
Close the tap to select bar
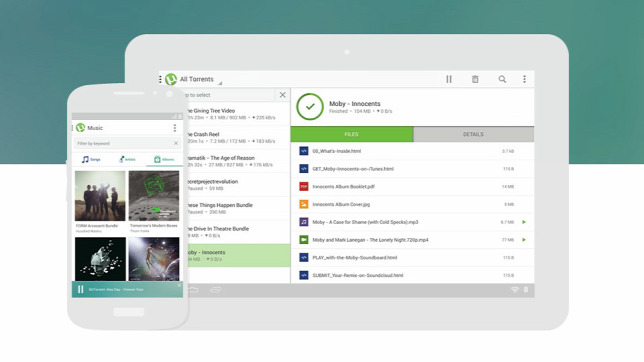283,95
